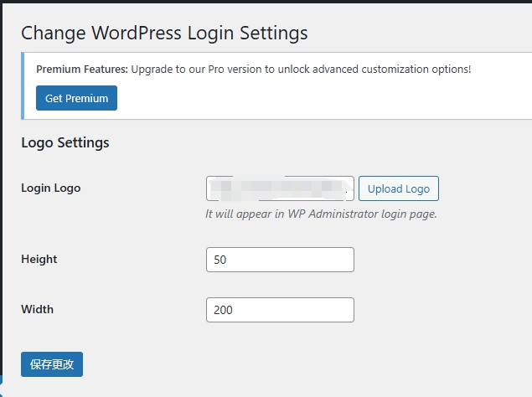Click the Get Premium button
Viewport: 532px width, 397px height.
tap(76, 98)
